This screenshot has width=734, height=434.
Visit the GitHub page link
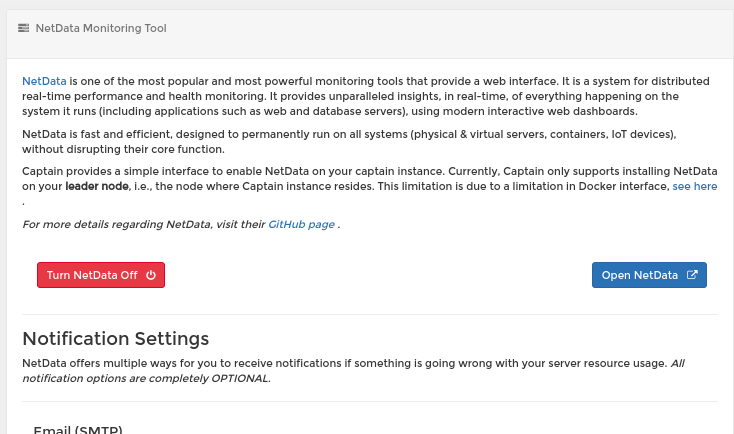pyautogui.click(x=301, y=224)
